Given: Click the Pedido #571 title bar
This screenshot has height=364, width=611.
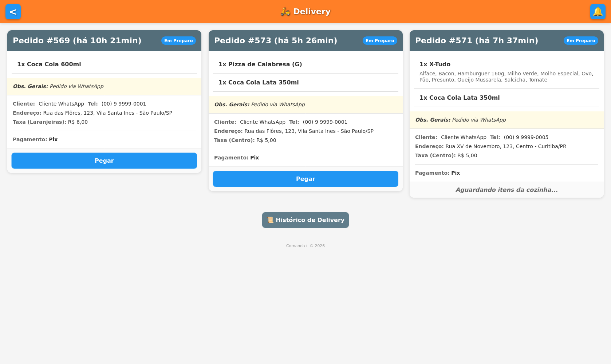Looking at the screenshot, I should 476,40.
